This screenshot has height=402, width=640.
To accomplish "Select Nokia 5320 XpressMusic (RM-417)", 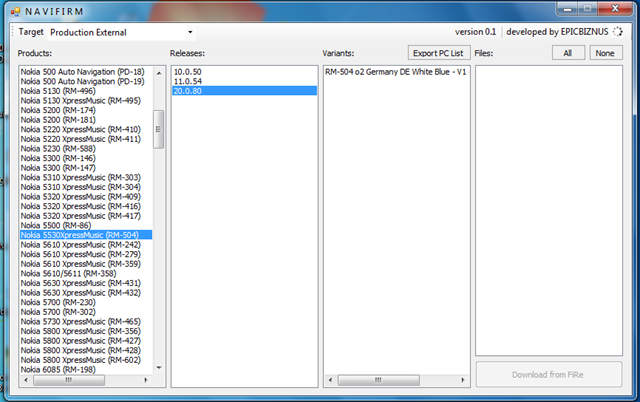I will (86, 215).
